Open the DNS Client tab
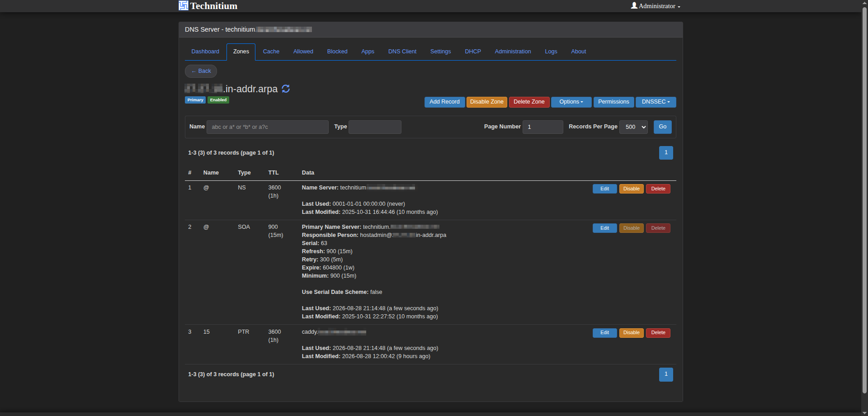Image resolution: width=868 pixels, height=416 pixels. [x=402, y=52]
